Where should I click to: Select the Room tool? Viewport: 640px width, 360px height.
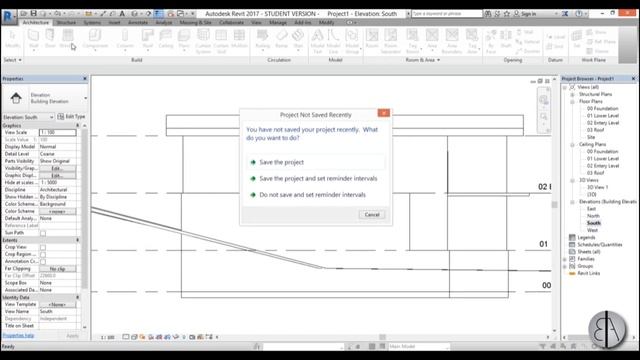[x=372, y=39]
